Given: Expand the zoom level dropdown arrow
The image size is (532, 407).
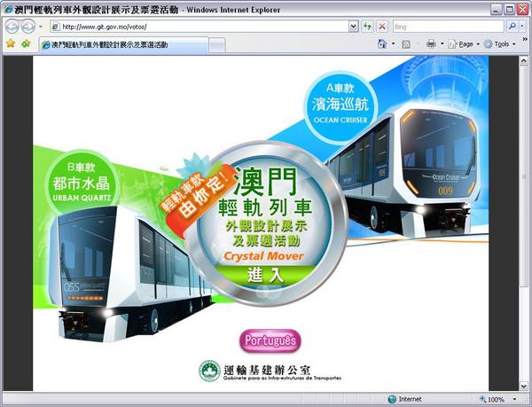Looking at the screenshot, I should [514, 400].
